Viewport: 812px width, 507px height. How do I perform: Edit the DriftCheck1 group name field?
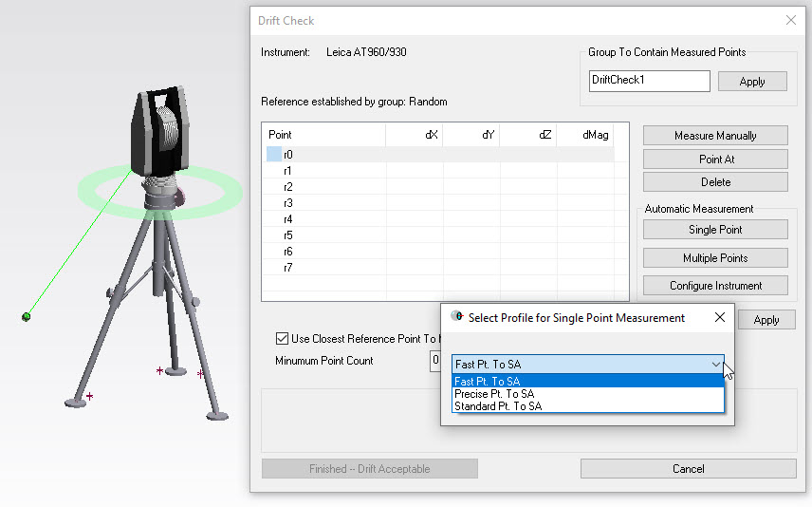pos(649,81)
